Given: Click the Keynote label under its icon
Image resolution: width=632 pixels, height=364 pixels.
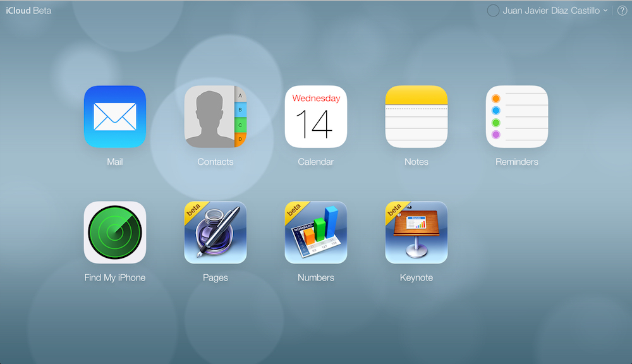Looking at the screenshot, I should coord(416,277).
